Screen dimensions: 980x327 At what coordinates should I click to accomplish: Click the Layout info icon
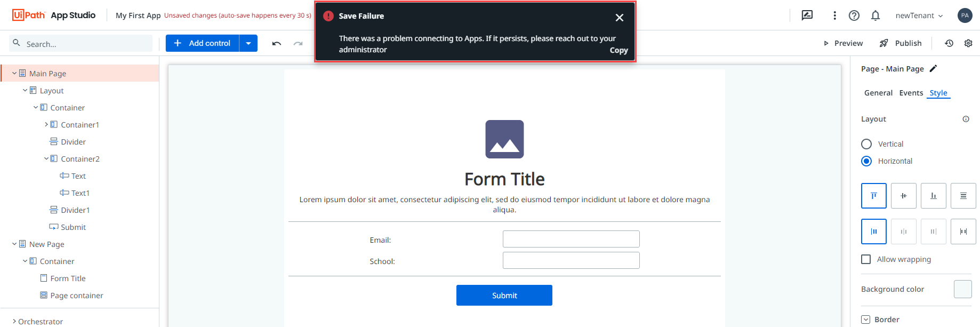click(x=966, y=119)
